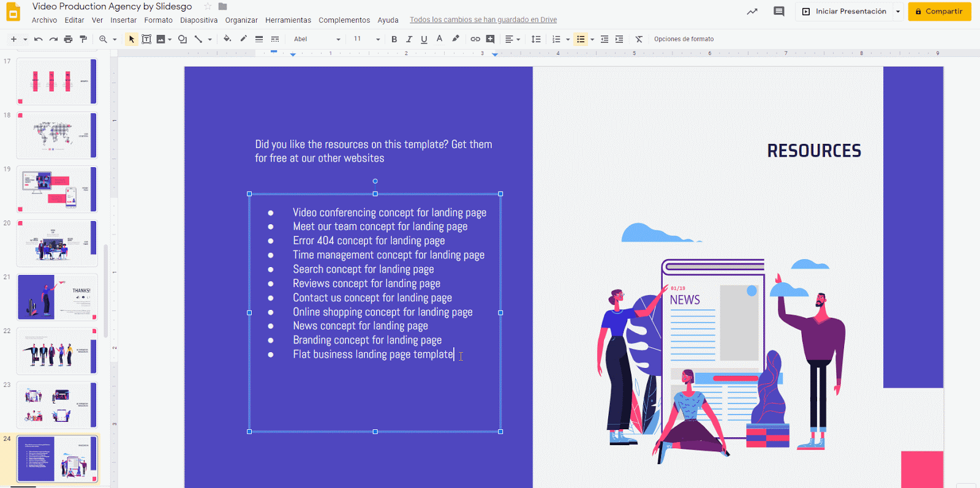Click the undo arrow icon
The image size is (980, 488).
click(38, 39)
